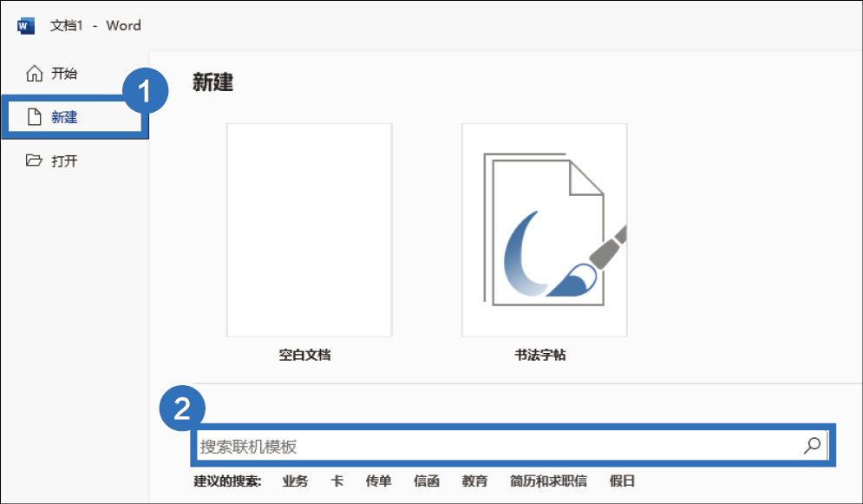Choose the 卡 suggested search
The height and width of the screenshot is (504, 863).
tap(337, 481)
